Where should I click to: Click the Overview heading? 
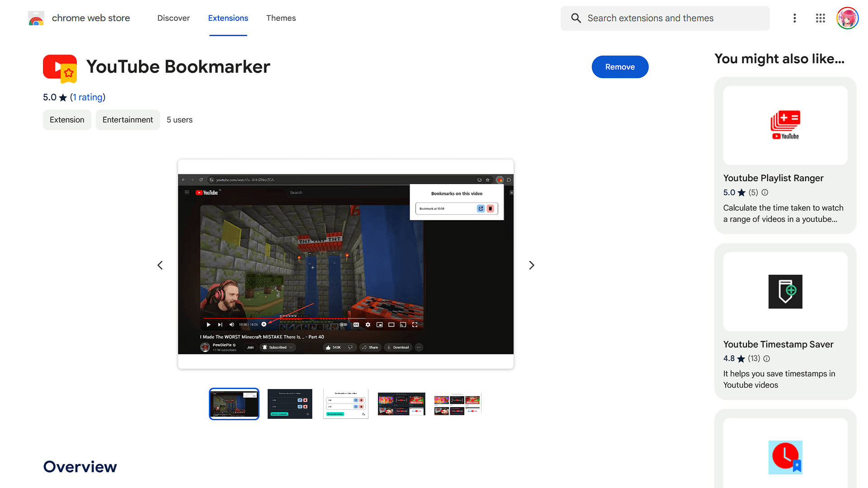(x=80, y=467)
